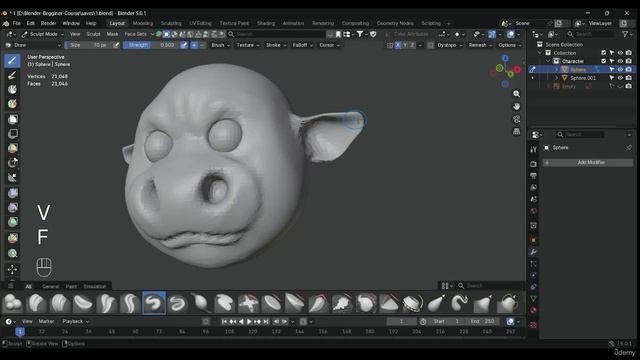This screenshot has width=640, height=360.
Task: Click the zoom magnifier viewport icon
Action: click(516, 94)
